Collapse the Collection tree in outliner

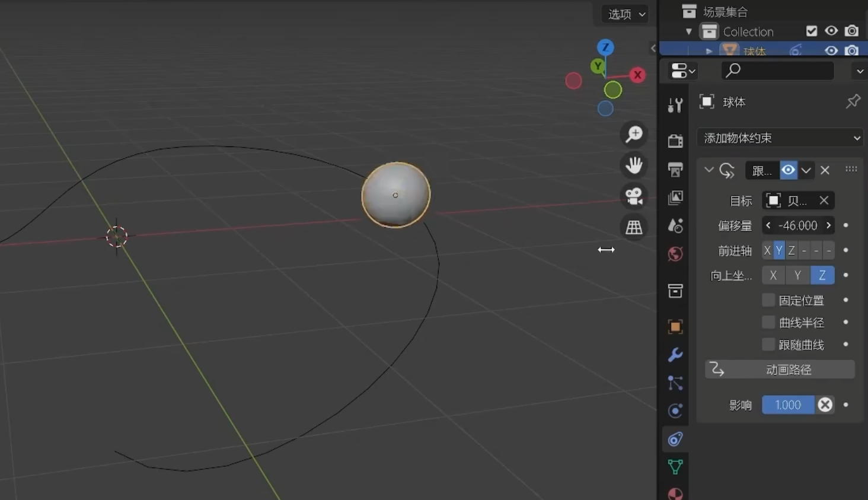pyautogui.click(x=688, y=31)
